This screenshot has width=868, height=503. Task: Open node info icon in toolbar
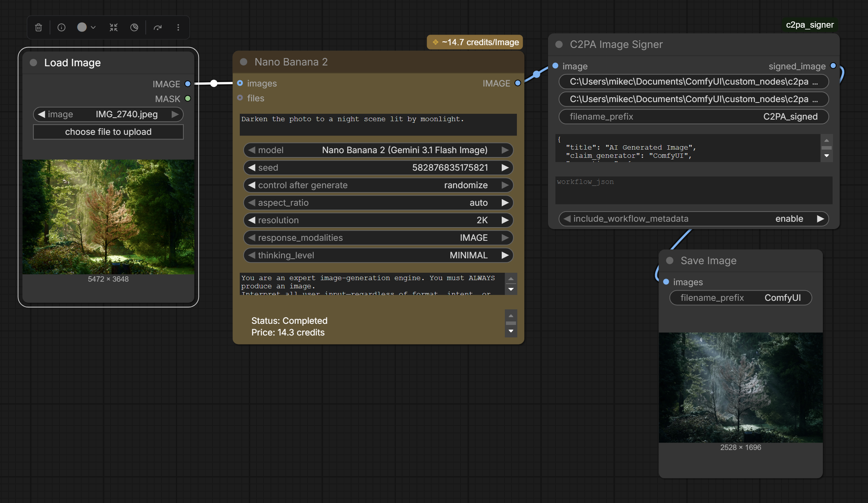[61, 27]
